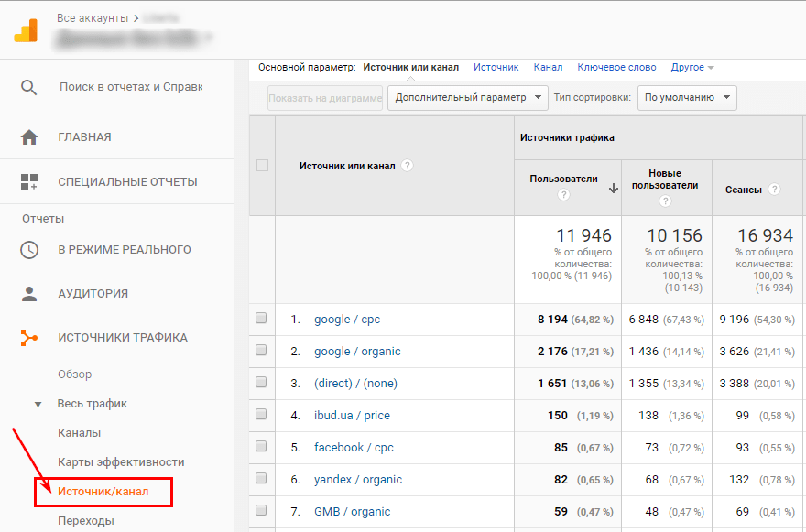Image resolution: width=806 pixels, height=532 pixels.
Task: Click the help icon under Новые пользователи
Action: (x=665, y=201)
